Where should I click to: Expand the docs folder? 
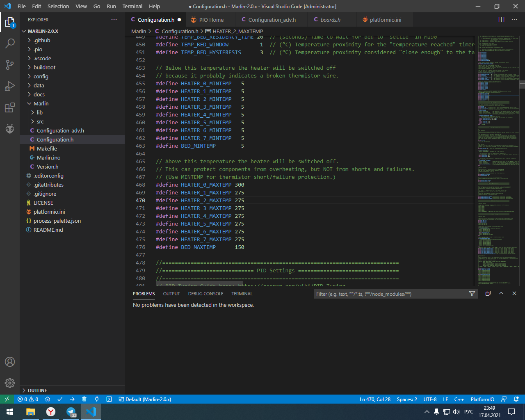coord(72,94)
